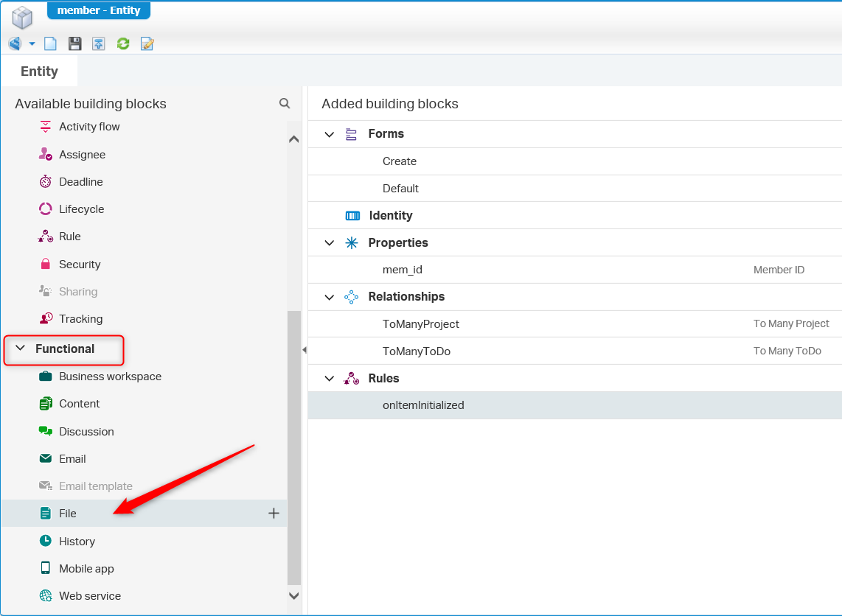Screen dimensions: 842x616
Task: Click the package cube application icon
Action: coord(23,18)
